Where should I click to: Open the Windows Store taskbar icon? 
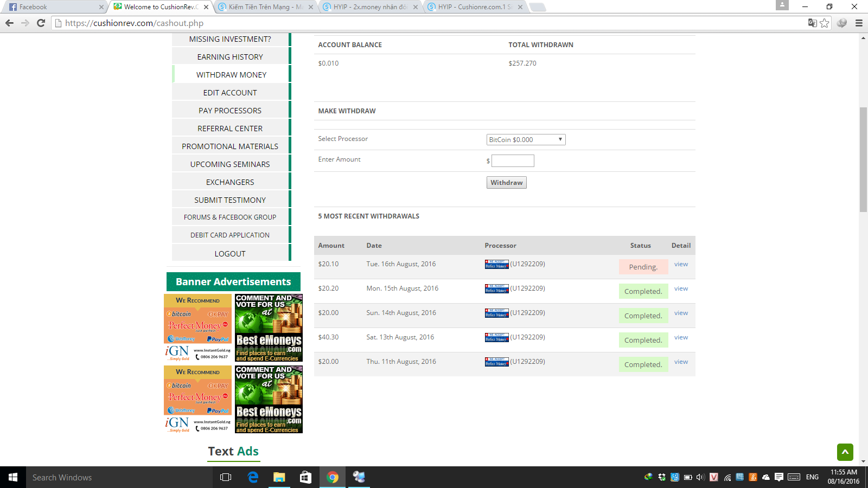point(305,477)
